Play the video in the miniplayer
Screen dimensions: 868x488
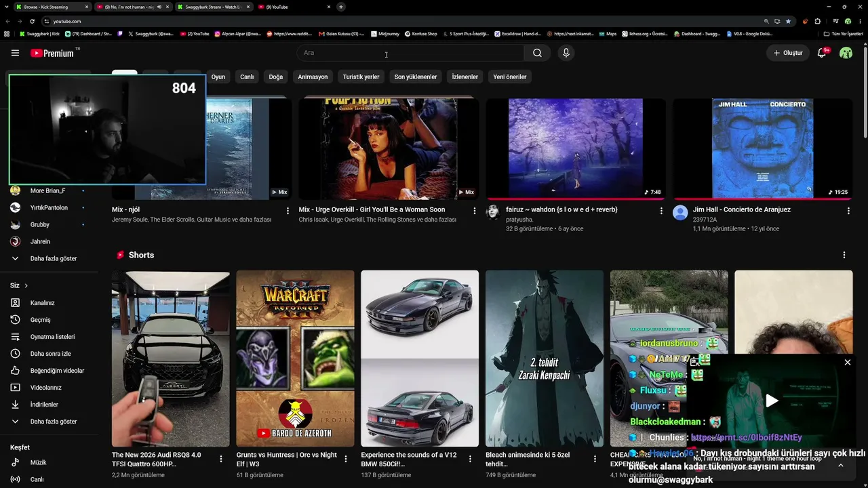coord(772,401)
